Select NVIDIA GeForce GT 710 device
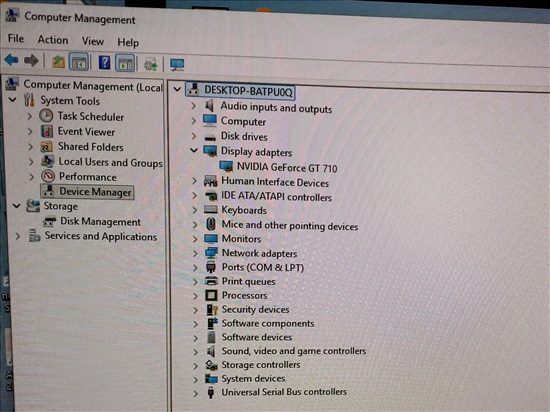 tap(287, 168)
